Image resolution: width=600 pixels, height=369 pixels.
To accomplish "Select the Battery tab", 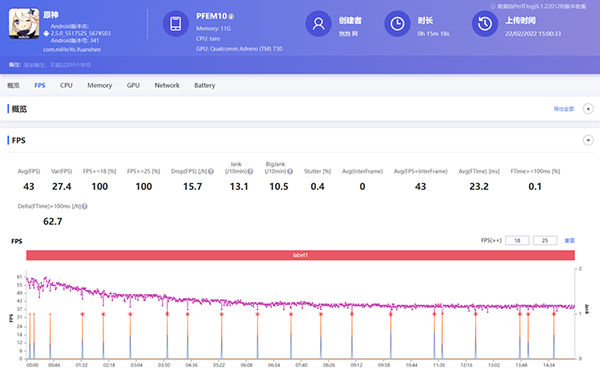I will coord(205,85).
